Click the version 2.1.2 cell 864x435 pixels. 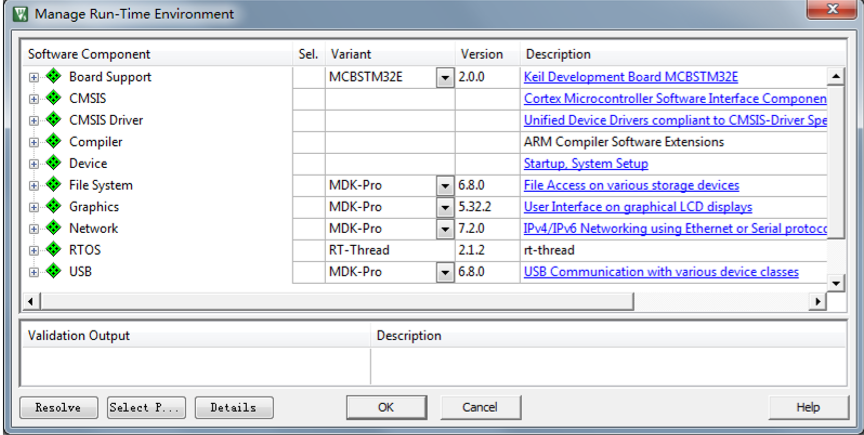[488, 250]
